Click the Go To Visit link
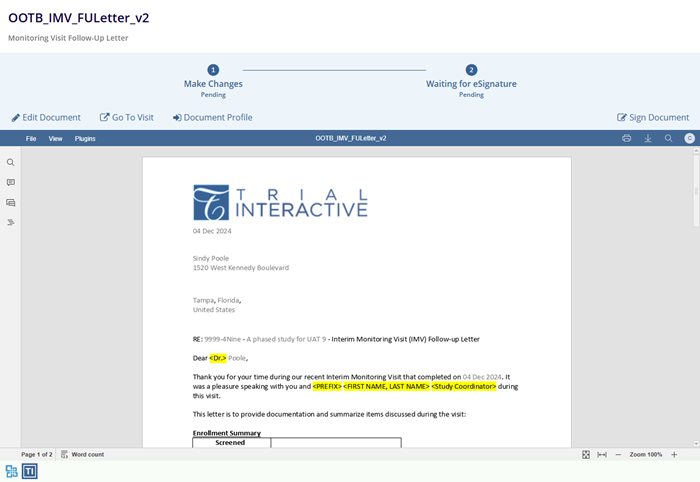Image resolution: width=700 pixels, height=482 pixels. [x=127, y=117]
